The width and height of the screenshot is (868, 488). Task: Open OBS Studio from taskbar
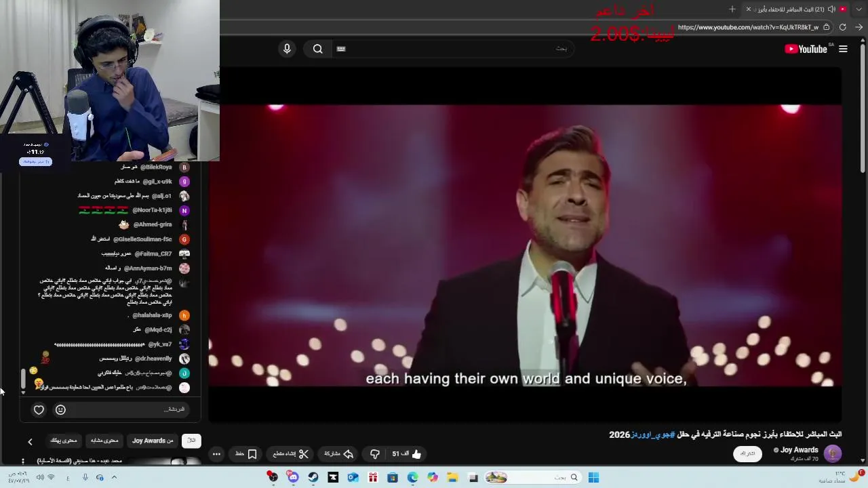(x=273, y=478)
